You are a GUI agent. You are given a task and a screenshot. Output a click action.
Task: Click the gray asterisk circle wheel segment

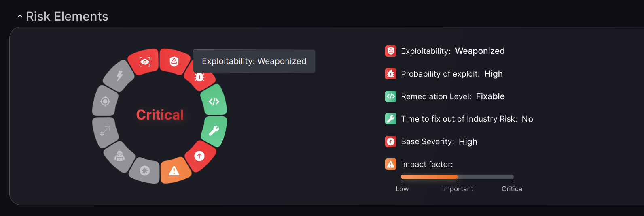(144, 171)
